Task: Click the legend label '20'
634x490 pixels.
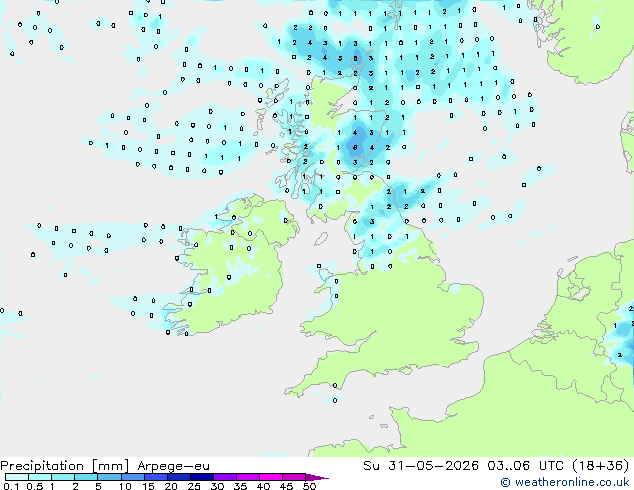Action: (171, 486)
